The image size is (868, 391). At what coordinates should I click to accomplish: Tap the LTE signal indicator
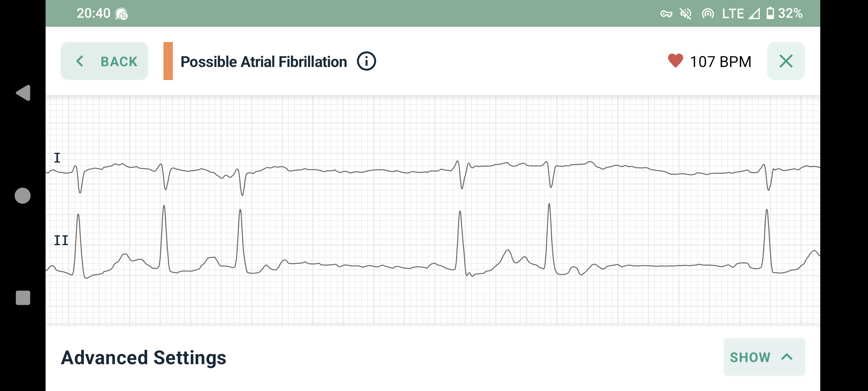coord(741,13)
